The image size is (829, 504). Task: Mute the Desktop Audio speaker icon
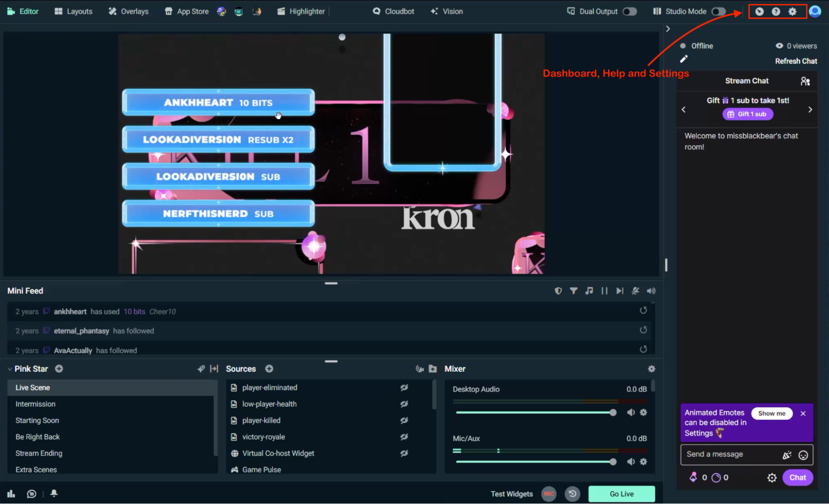tap(631, 412)
